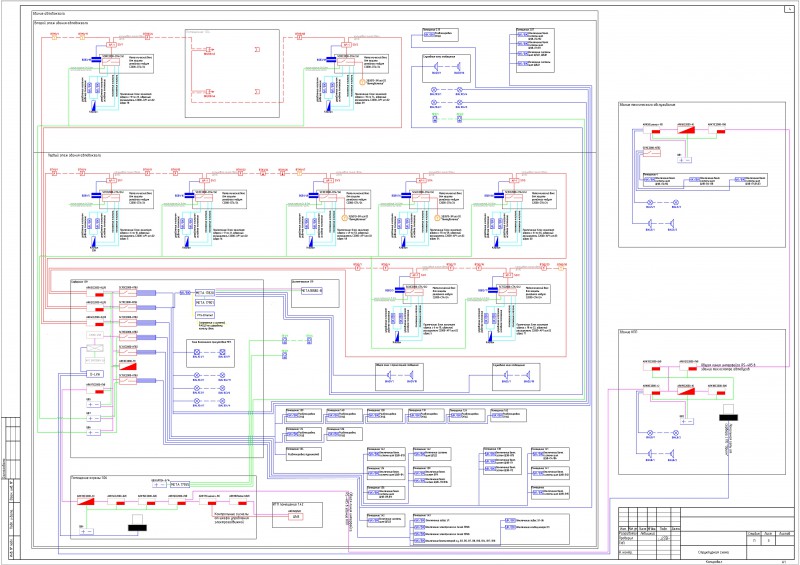Select black terminal symbol in lower-right section box
800x565 pixels.
point(728,413)
